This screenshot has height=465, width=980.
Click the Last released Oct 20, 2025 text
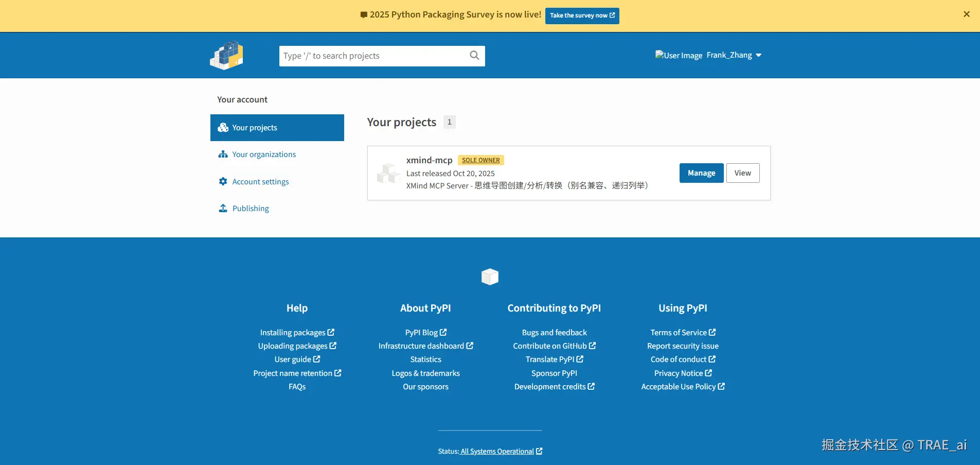pos(450,174)
